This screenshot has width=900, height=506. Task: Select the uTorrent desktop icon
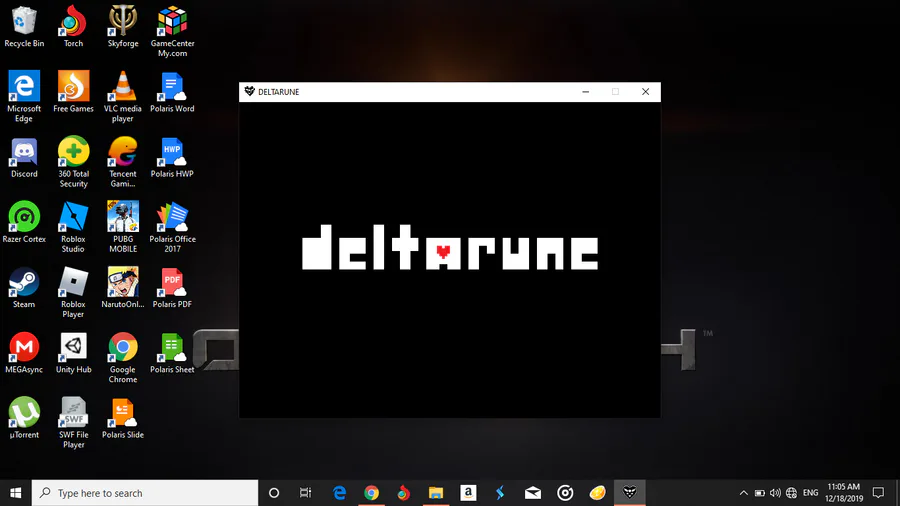pos(24,418)
